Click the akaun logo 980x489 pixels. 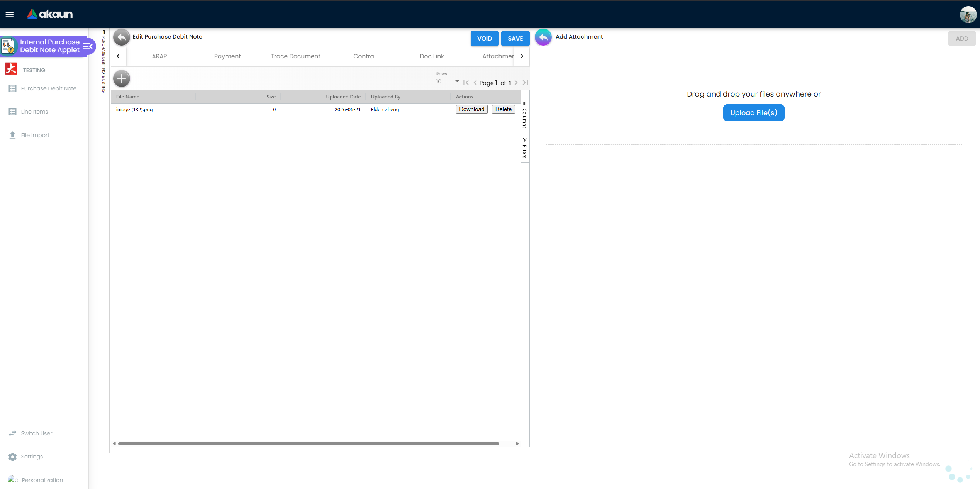[50, 14]
